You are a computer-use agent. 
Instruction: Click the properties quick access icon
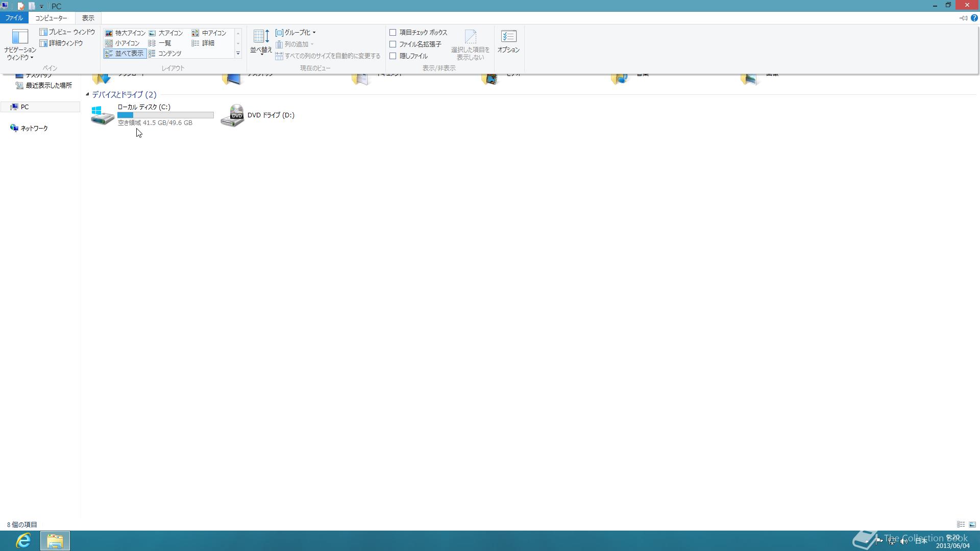click(x=21, y=6)
